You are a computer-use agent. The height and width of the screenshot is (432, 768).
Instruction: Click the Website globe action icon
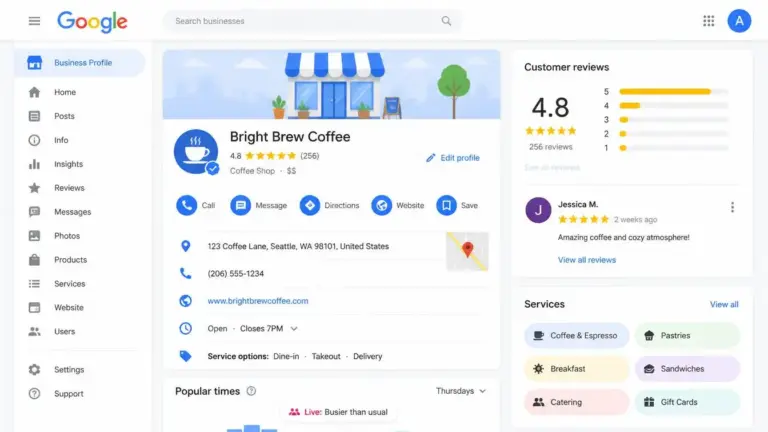pyautogui.click(x=382, y=205)
